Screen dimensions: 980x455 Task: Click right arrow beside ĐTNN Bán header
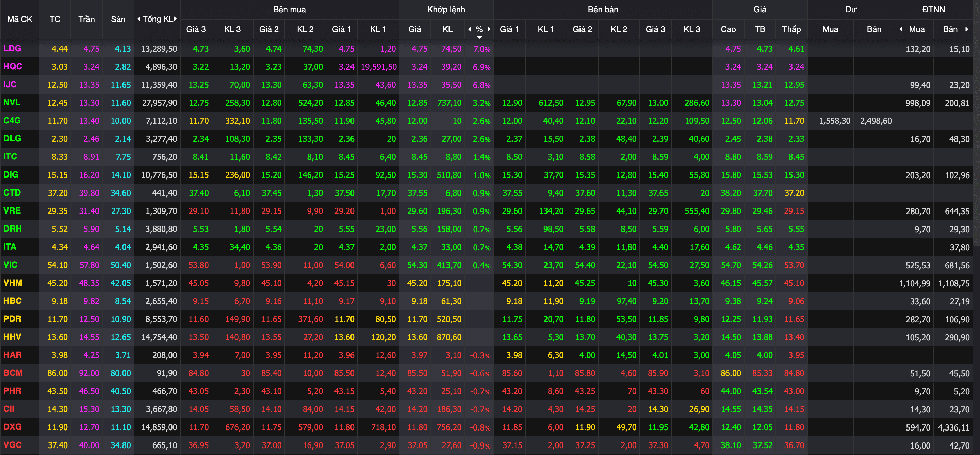(967, 29)
